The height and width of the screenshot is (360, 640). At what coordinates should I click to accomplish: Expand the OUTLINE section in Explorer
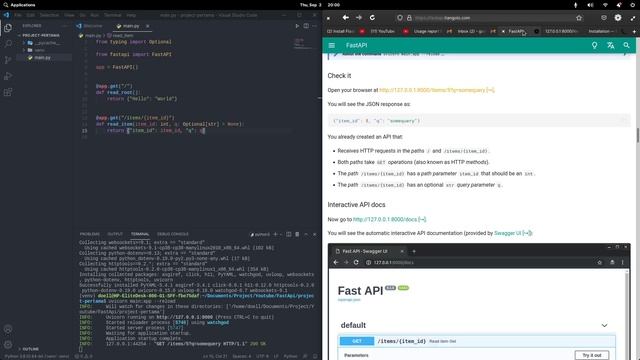[28, 349]
